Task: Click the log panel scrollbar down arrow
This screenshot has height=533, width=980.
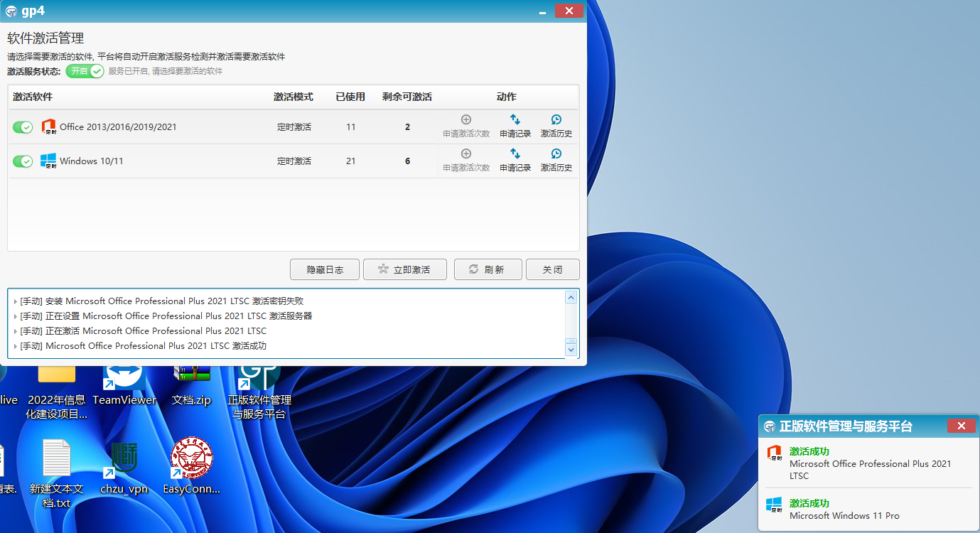Action: click(571, 349)
